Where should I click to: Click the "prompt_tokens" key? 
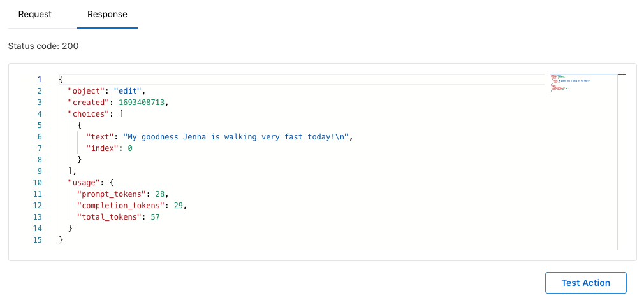click(112, 194)
